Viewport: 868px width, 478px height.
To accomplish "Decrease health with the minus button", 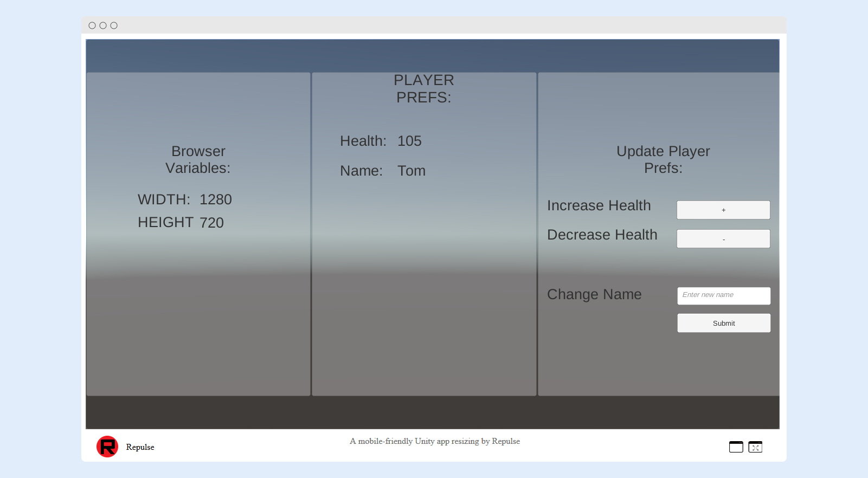I will pos(723,238).
